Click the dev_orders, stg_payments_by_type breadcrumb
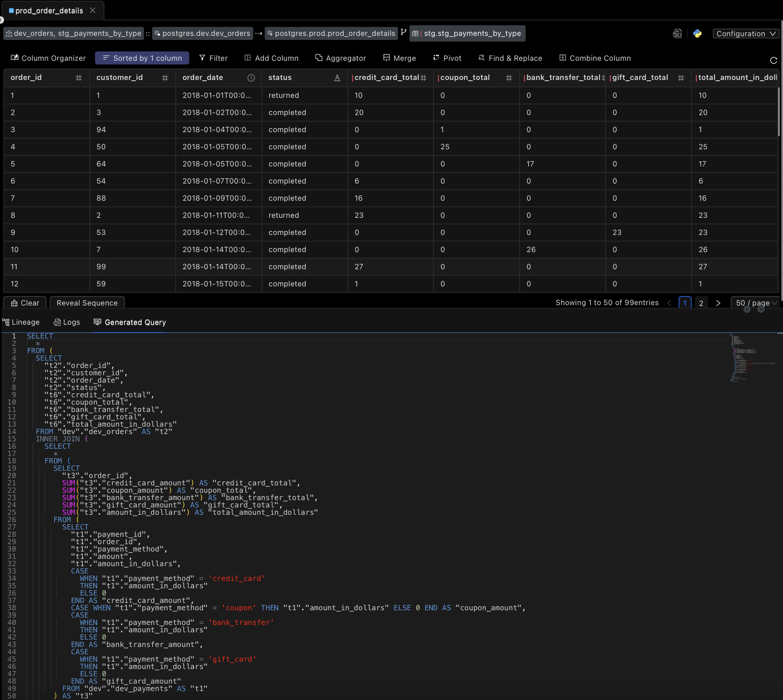Image resolution: width=783 pixels, height=700 pixels. [74, 33]
